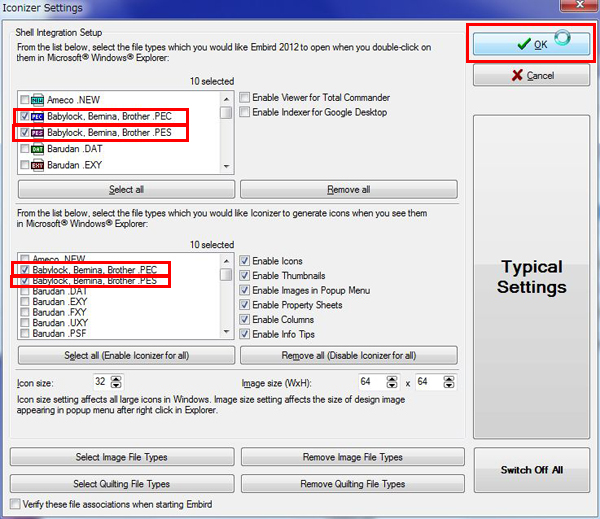Click the Icon size spinner arrows

point(116,382)
